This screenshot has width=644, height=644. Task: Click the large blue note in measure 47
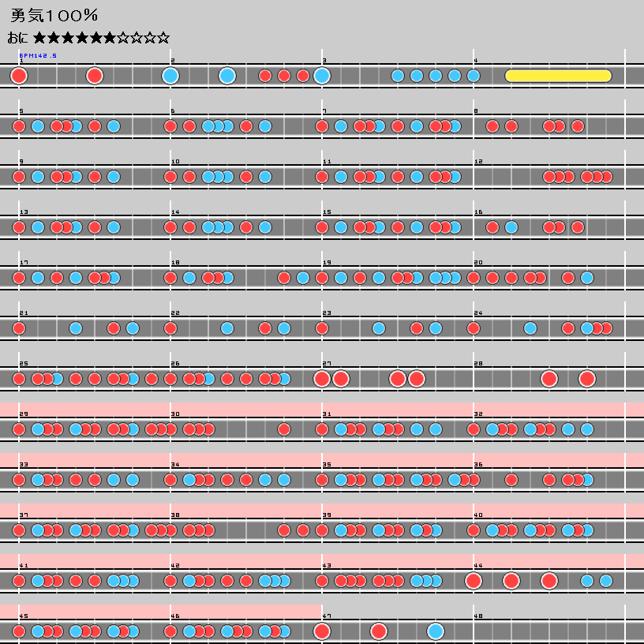tap(436, 631)
